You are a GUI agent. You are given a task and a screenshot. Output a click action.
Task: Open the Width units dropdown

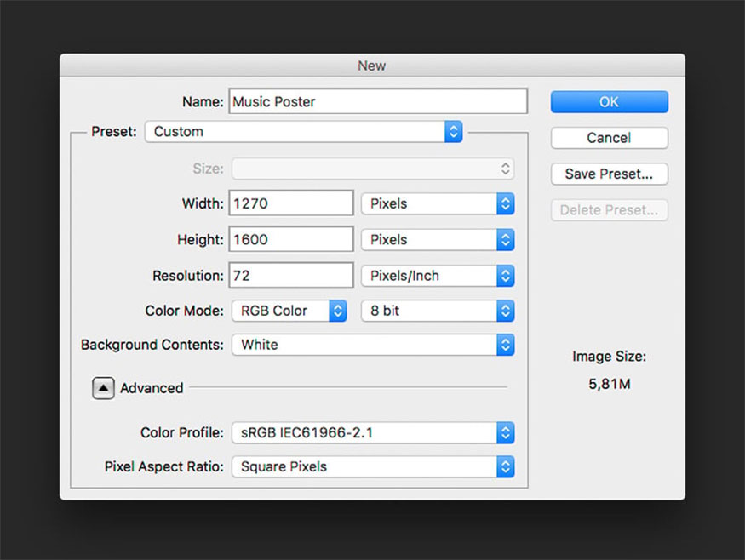click(x=438, y=203)
